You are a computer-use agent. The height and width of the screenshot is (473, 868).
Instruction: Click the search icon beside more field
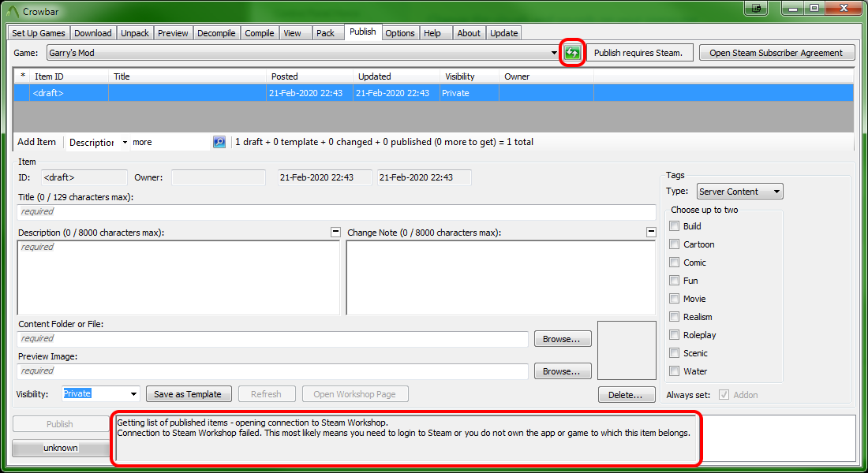click(x=219, y=142)
